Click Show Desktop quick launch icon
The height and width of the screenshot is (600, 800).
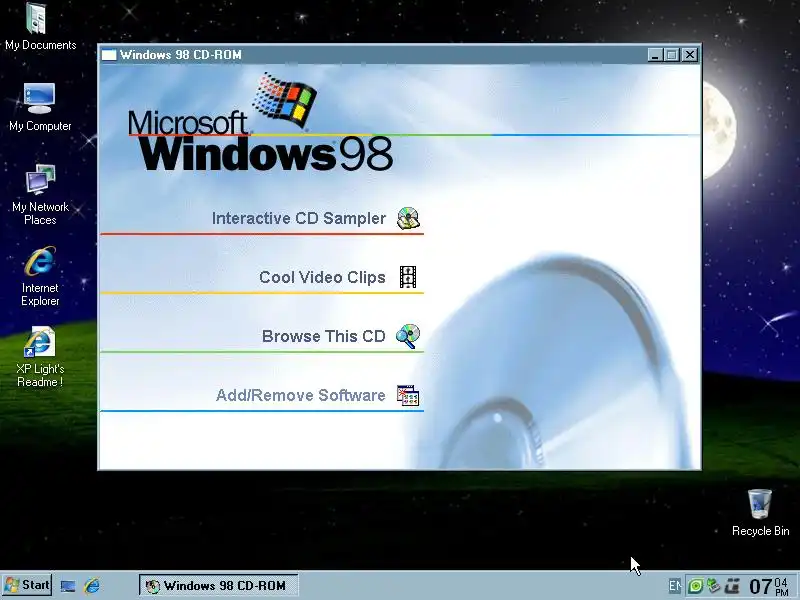tap(68, 586)
